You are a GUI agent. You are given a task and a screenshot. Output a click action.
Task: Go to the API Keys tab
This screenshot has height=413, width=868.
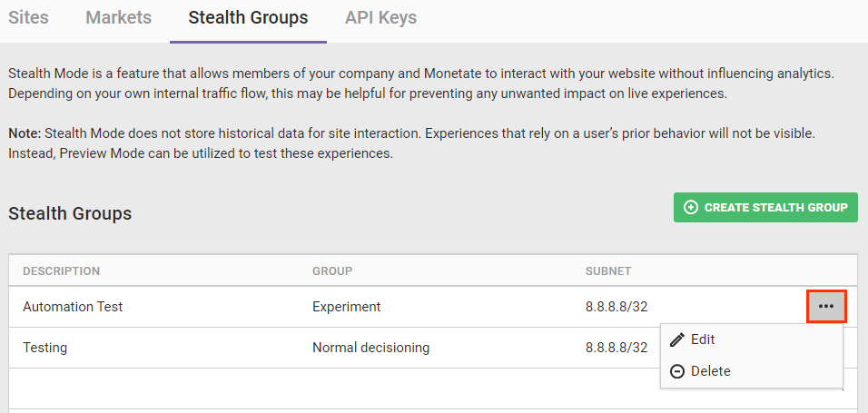(x=380, y=17)
